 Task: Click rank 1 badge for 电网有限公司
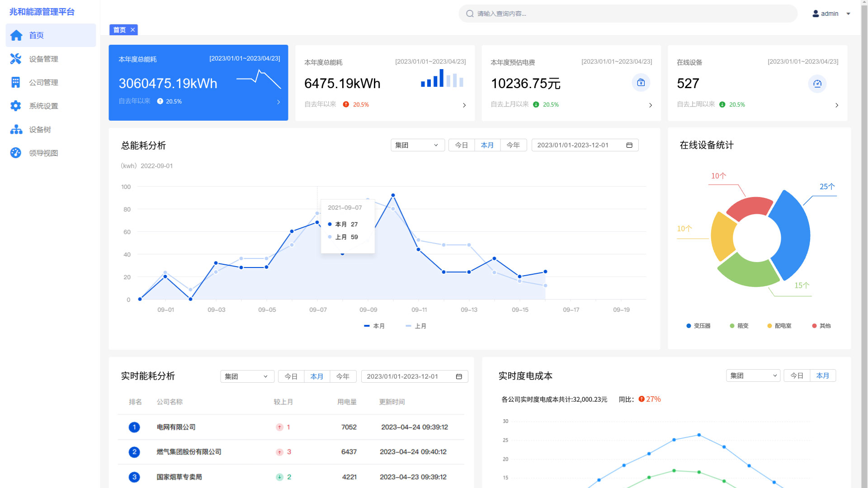pos(134,427)
